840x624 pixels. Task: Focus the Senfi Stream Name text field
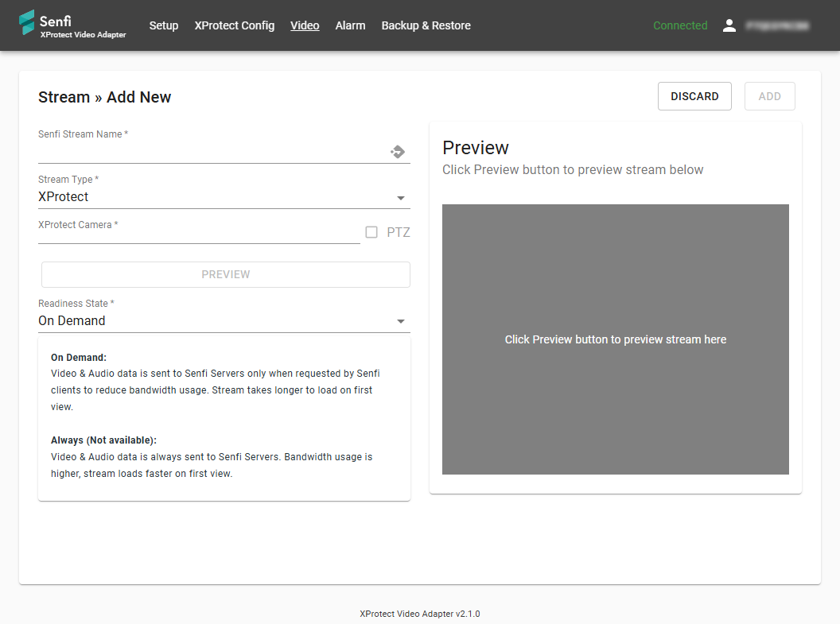(x=211, y=151)
